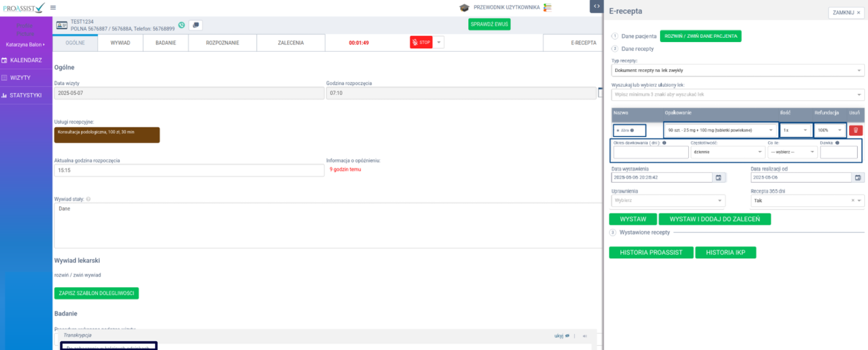The width and height of the screenshot is (868, 350).
Task: Open calendar picker for Data wystawienia
Action: [718, 178]
